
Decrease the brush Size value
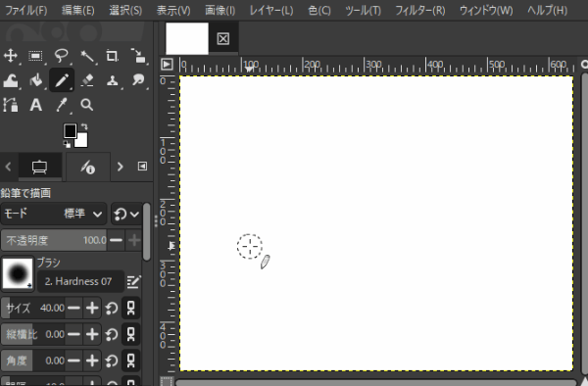click(x=73, y=308)
